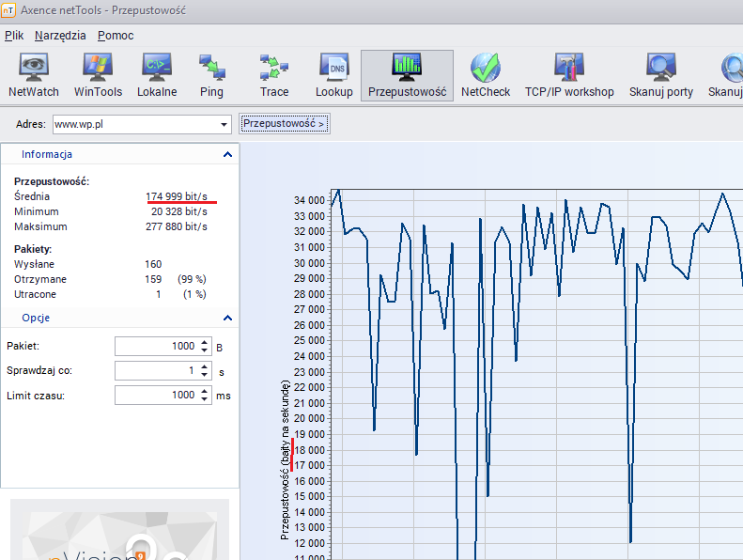Click the chart axis label 34 000
The width and height of the screenshot is (743, 560).
coord(309,200)
